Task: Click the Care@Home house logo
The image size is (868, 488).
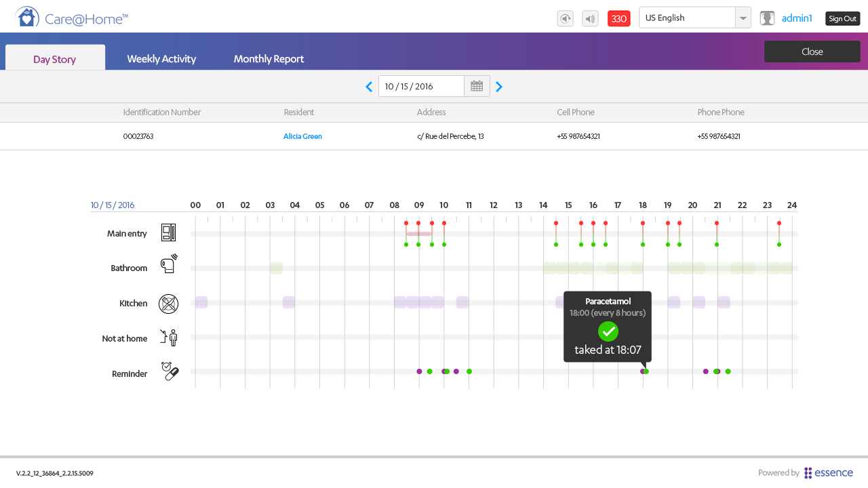Action: click(x=26, y=17)
